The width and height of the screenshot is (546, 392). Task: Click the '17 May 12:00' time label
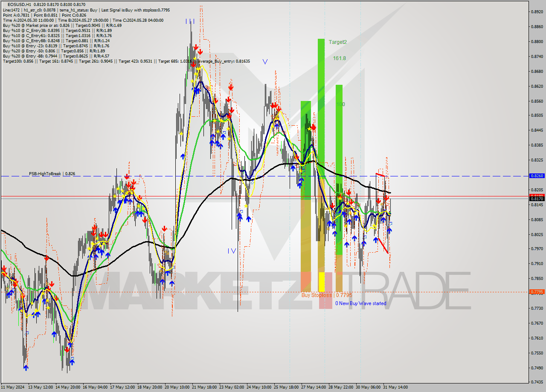coord(123,387)
